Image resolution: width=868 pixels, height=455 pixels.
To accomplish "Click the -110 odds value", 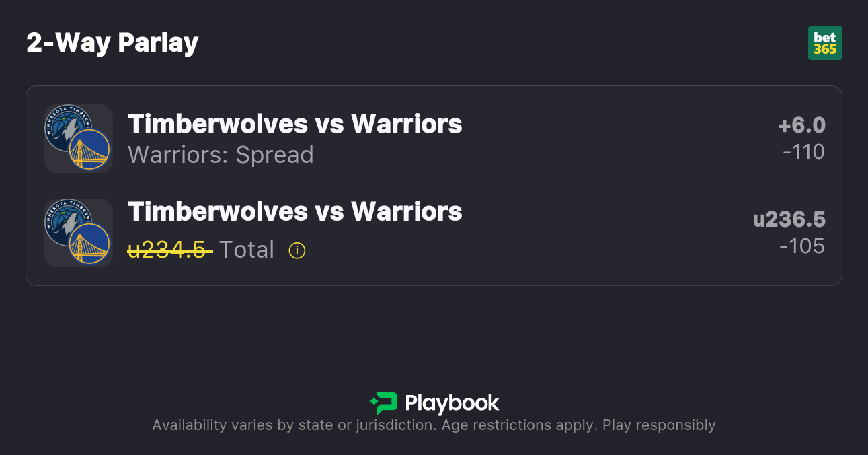I will (803, 152).
